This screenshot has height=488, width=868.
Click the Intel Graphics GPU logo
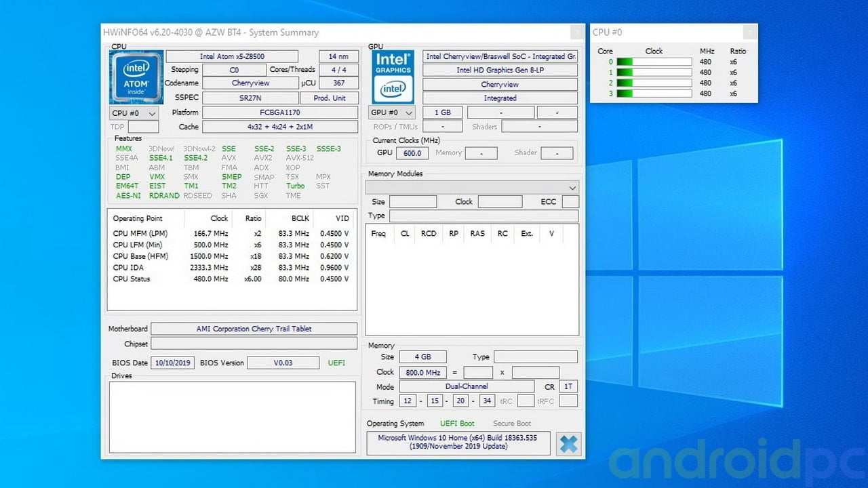(x=393, y=77)
